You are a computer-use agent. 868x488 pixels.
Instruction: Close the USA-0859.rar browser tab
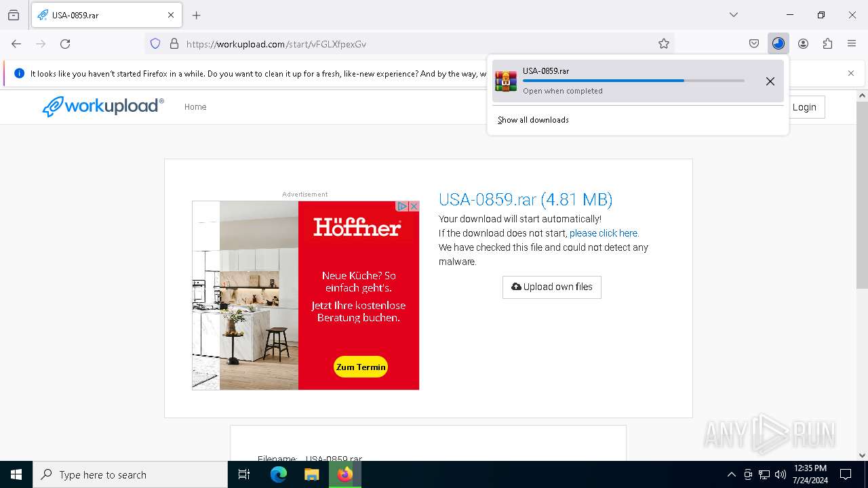pos(171,15)
